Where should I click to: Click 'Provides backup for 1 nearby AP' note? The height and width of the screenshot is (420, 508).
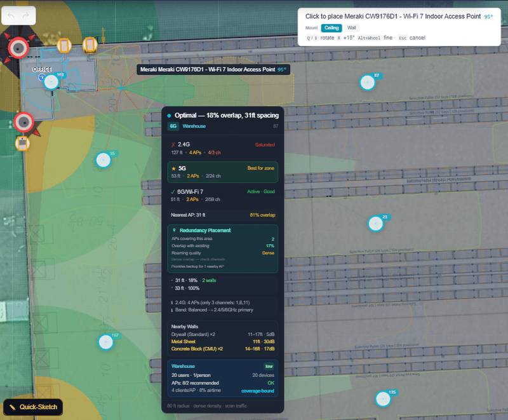[197, 266]
